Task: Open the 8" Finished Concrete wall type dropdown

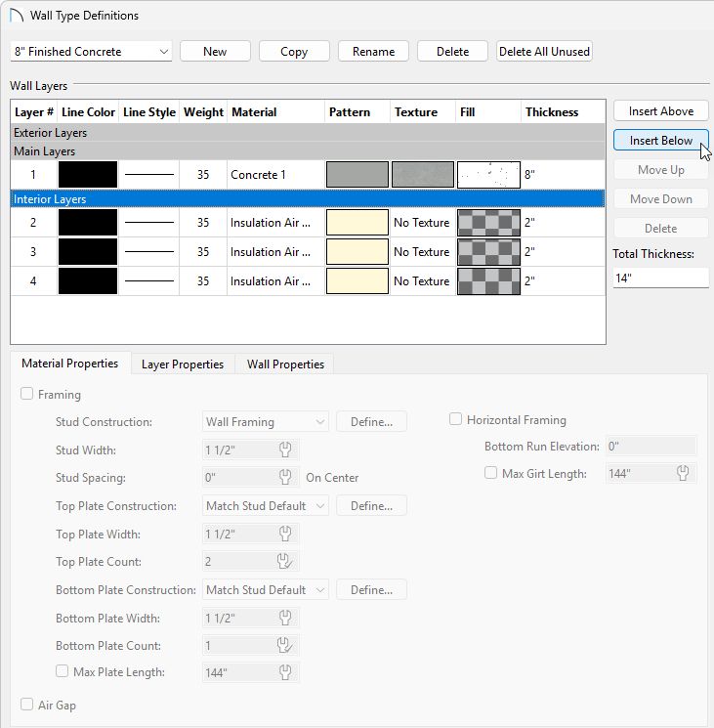Action: coord(92,51)
